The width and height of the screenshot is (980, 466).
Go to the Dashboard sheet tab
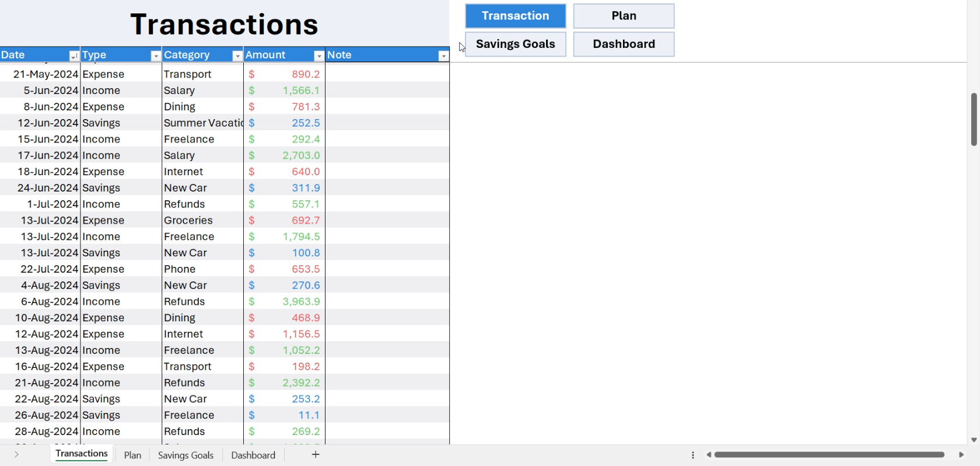(253, 455)
